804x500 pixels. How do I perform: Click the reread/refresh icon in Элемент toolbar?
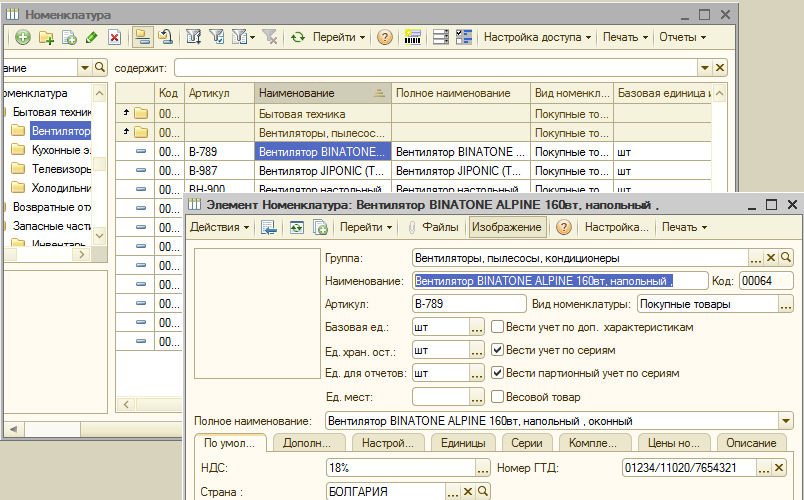(296, 227)
